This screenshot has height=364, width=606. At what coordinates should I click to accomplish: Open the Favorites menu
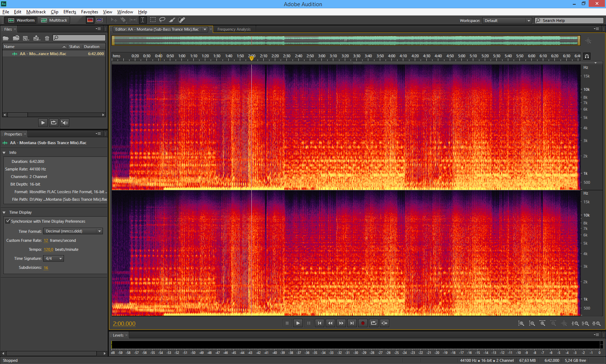(x=89, y=12)
